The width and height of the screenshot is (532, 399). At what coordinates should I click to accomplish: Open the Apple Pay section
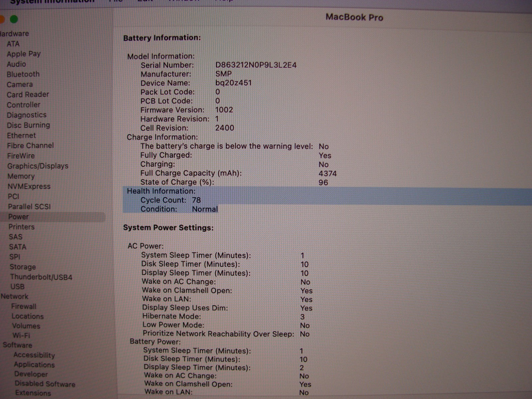point(24,54)
